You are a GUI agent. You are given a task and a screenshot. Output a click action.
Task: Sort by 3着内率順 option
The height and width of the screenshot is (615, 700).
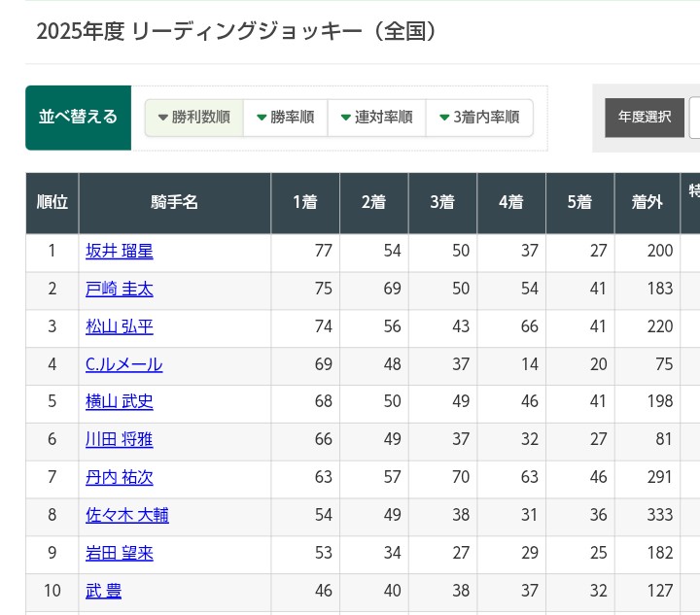pos(479,118)
